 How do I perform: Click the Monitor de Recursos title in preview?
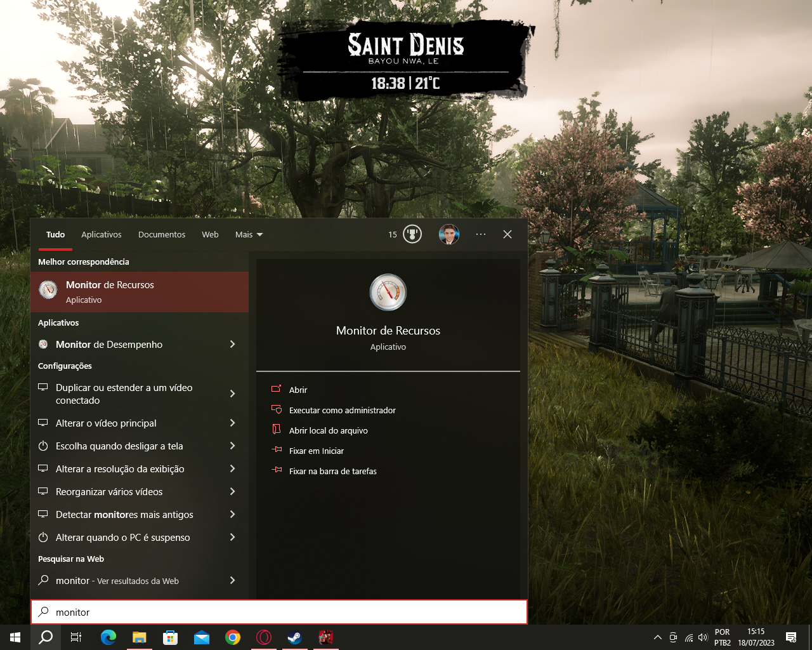click(388, 330)
